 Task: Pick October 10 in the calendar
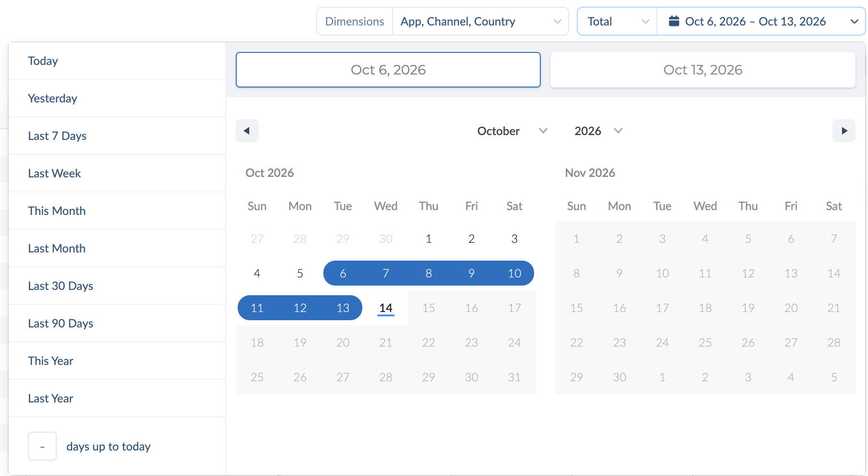tap(514, 273)
